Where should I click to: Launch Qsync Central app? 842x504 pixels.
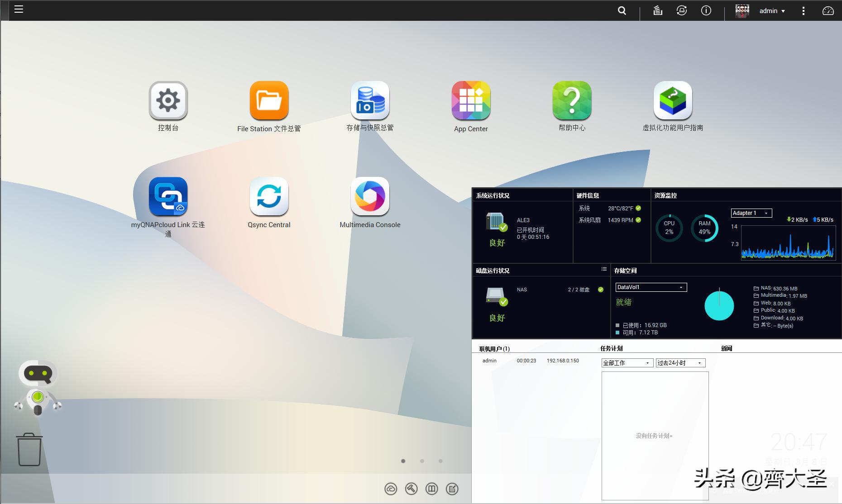[x=269, y=196]
